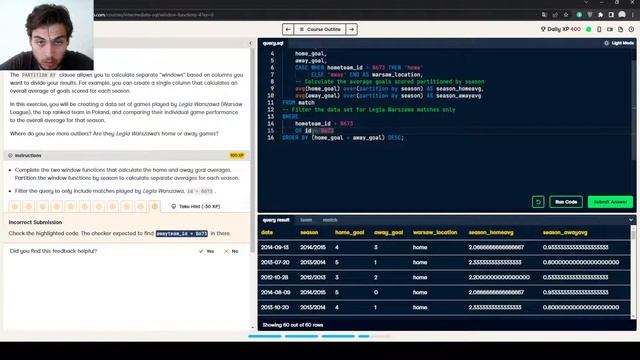Click the season_awayavg column header
Image resolution: width=640 pixels, height=360 pixels.
tap(565, 233)
